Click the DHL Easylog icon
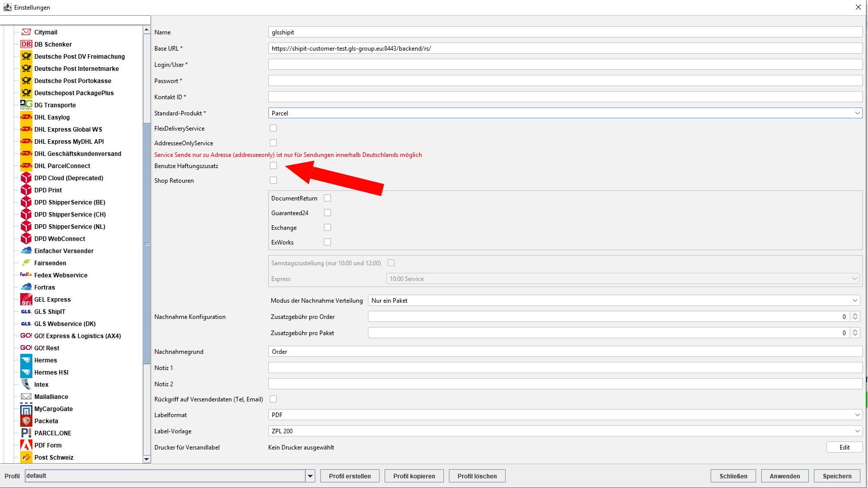868x488 pixels. pyautogui.click(x=26, y=117)
